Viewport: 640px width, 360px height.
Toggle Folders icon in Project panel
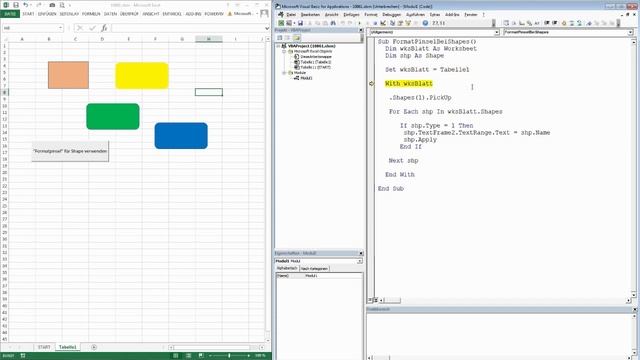click(297, 38)
